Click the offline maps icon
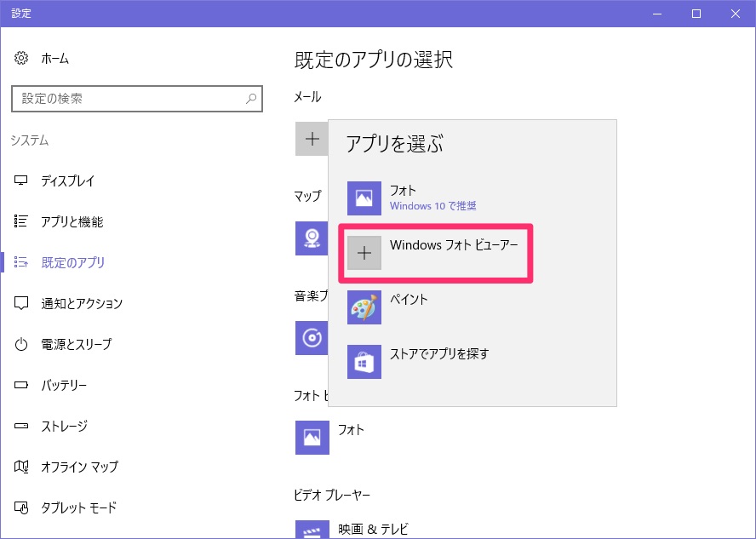Screen dimensions: 756x539 (20, 467)
